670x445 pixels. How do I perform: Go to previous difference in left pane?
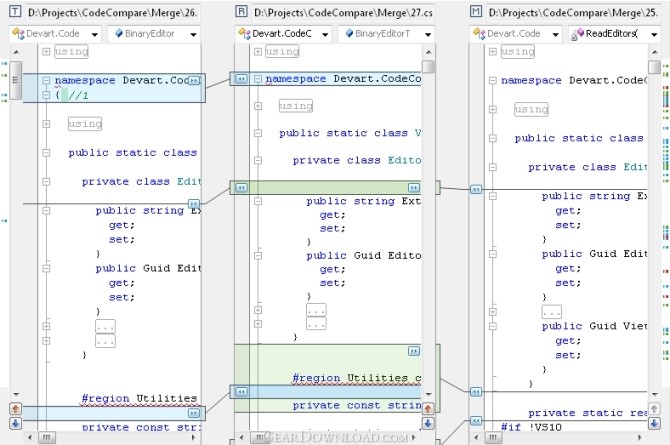[15, 409]
